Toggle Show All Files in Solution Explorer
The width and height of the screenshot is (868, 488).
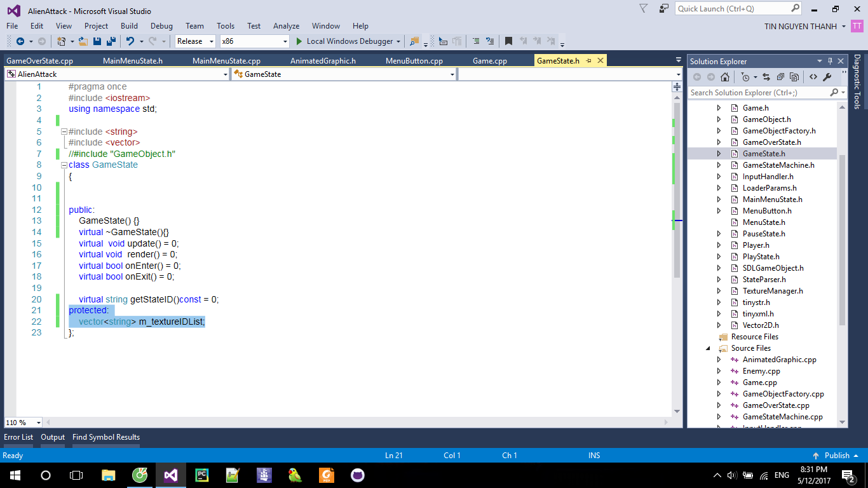tap(794, 77)
